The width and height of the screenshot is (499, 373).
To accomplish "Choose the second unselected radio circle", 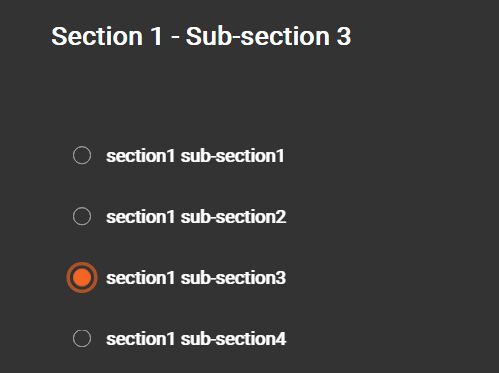I will coord(82,216).
